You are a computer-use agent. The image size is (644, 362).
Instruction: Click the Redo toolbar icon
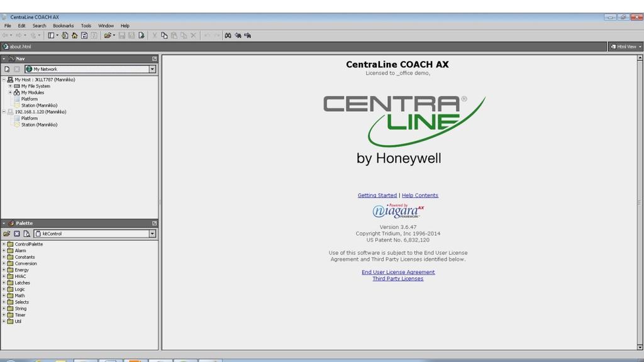(x=216, y=36)
